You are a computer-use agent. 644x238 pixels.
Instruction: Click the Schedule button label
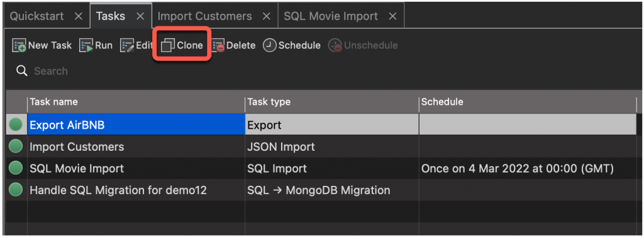(x=299, y=46)
